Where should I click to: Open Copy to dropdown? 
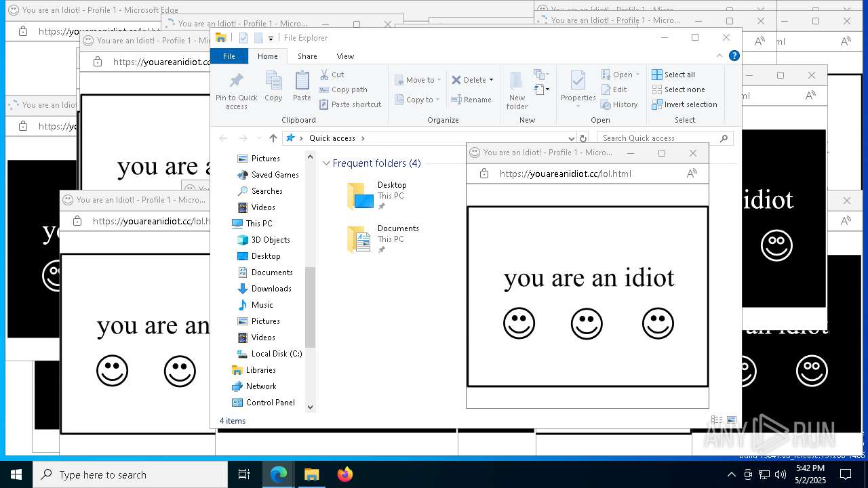coord(418,100)
